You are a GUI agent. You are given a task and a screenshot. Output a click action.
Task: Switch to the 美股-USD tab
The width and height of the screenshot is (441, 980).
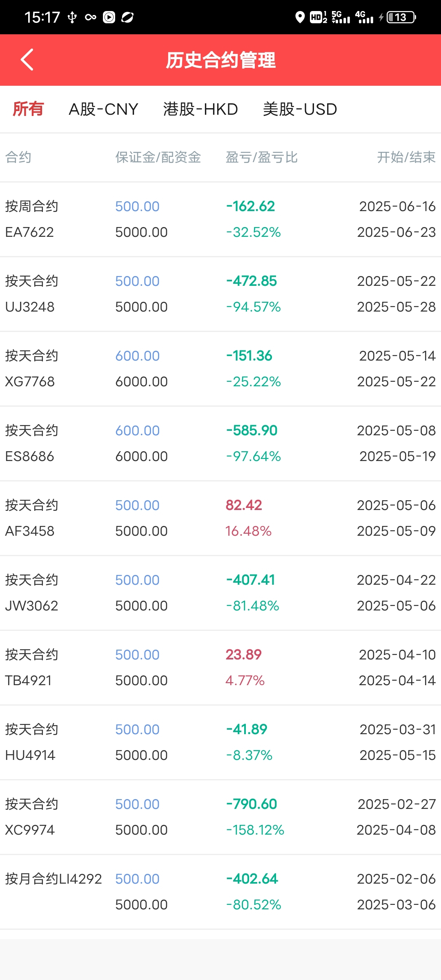click(x=300, y=109)
